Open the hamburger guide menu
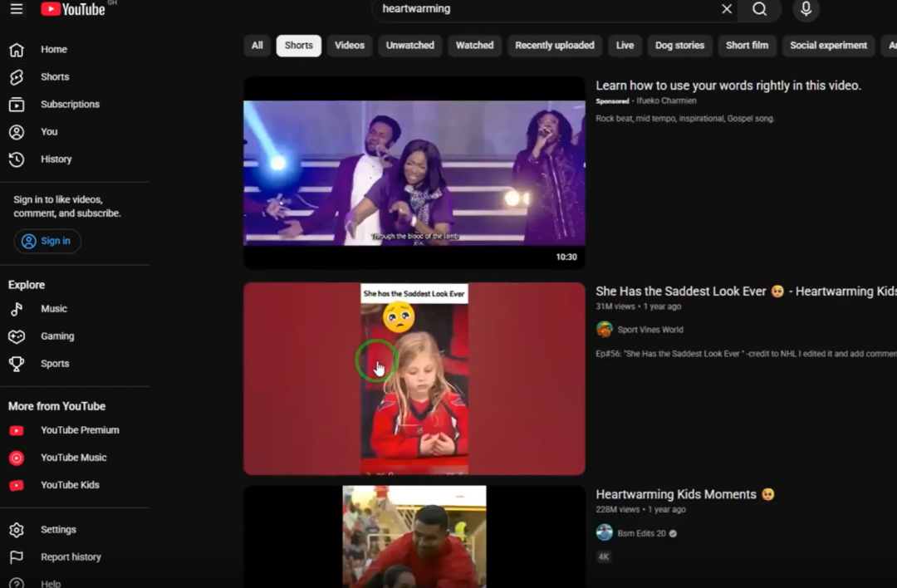The image size is (897, 588). (17, 9)
